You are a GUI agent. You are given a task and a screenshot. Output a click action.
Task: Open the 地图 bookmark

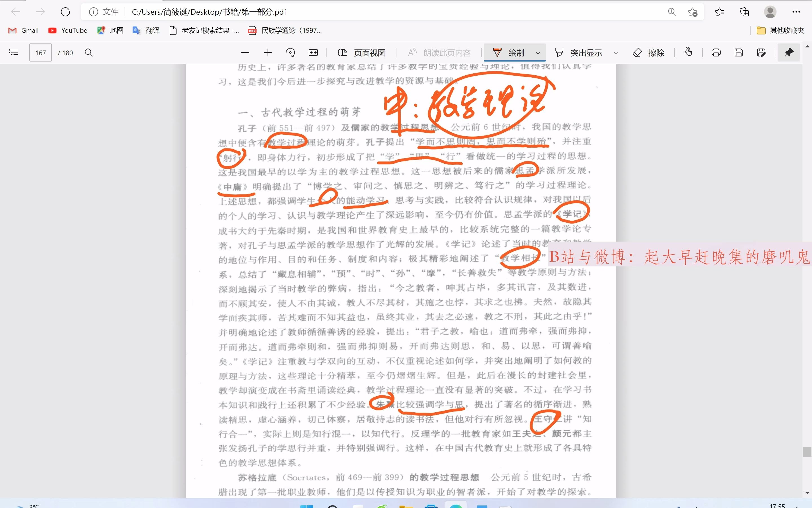[x=111, y=30]
